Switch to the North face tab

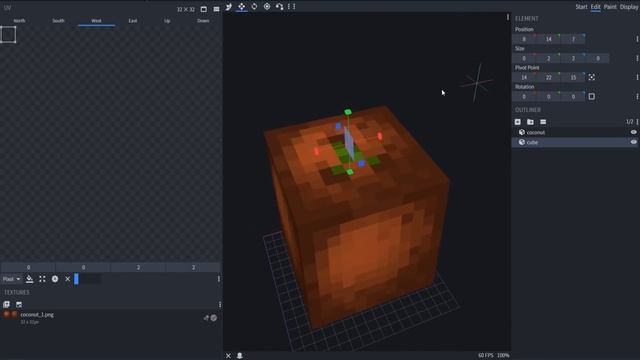pyautogui.click(x=19, y=21)
